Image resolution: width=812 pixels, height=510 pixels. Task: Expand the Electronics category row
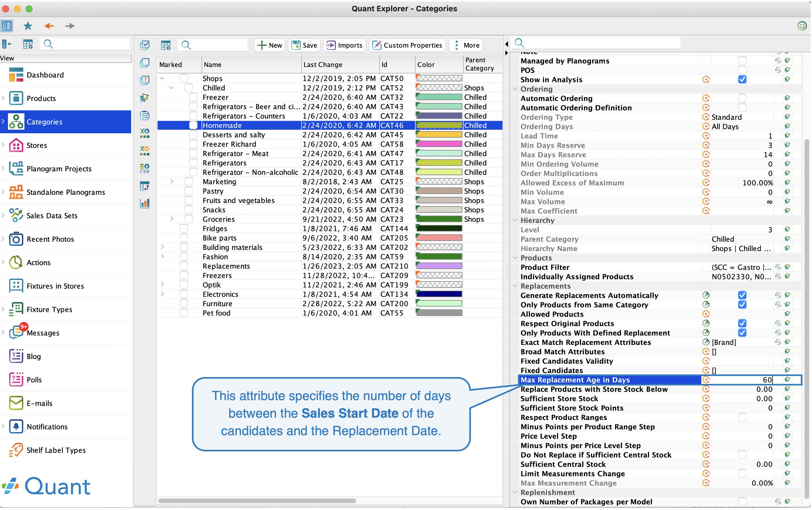tap(162, 294)
